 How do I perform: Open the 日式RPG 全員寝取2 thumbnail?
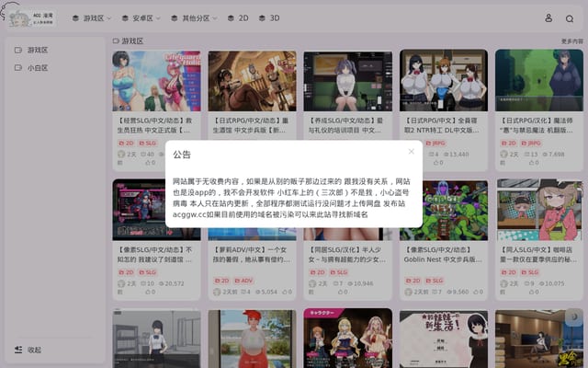click(444, 81)
